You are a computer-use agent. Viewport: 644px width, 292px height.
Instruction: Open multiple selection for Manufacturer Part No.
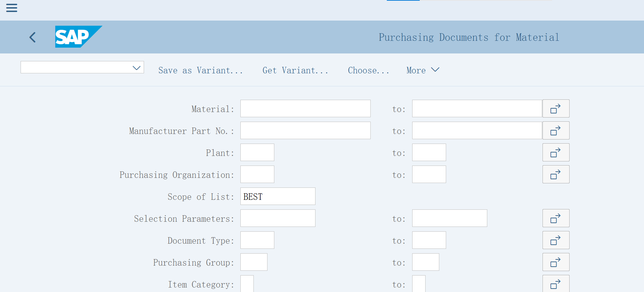556,131
